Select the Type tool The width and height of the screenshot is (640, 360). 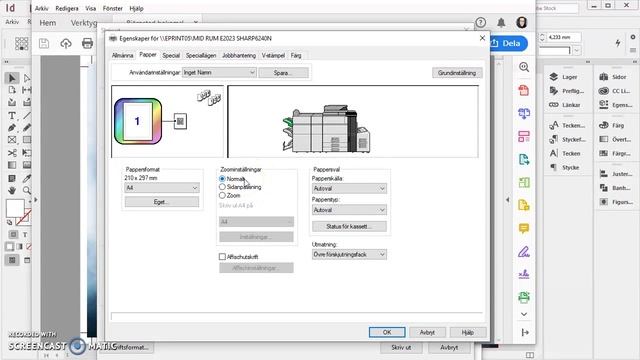pyautogui.click(x=12, y=116)
